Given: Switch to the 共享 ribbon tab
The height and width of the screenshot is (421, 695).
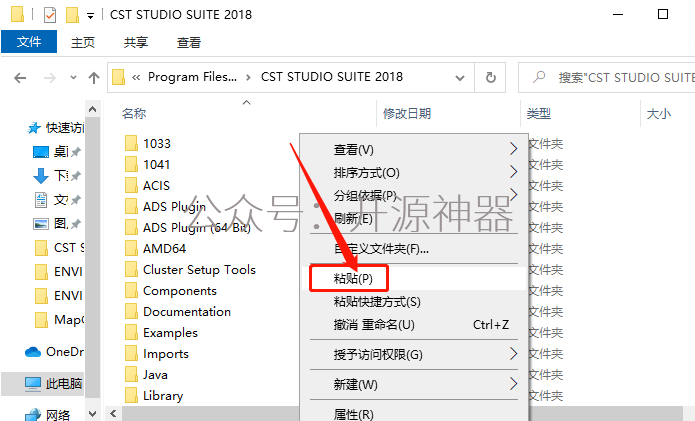Looking at the screenshot, I should (136, 43).
